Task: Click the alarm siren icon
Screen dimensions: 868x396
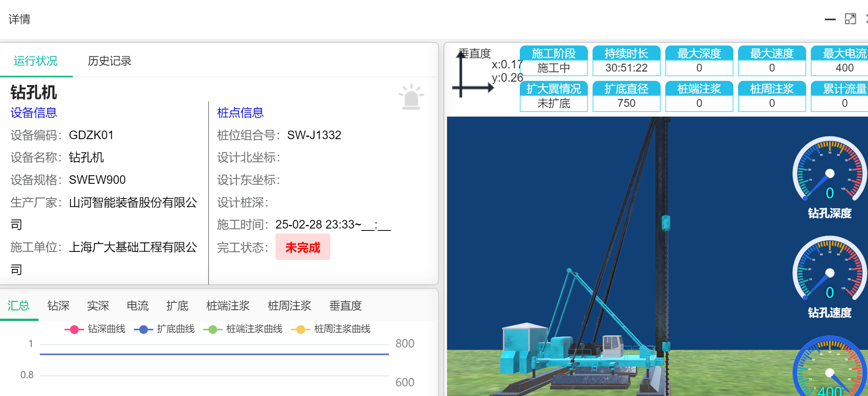Action: coord(411,97)
